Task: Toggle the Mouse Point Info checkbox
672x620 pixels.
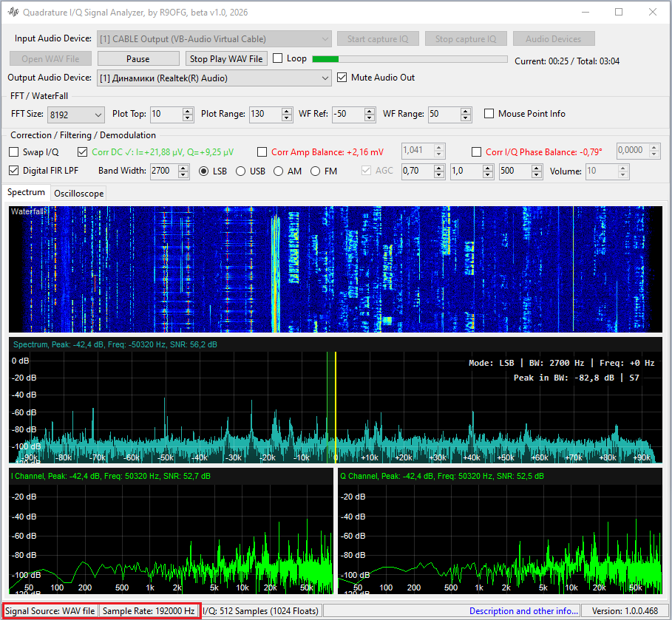Action: (x=489, y=114)
